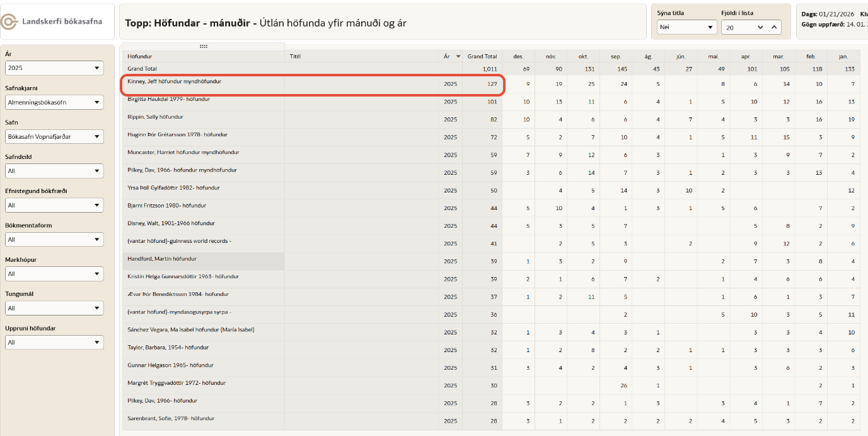Image resolution: width=868 pixels, height=436 pixels.
Task: Open the Bókmenntaform dropdown
Action: coord(54,239)
